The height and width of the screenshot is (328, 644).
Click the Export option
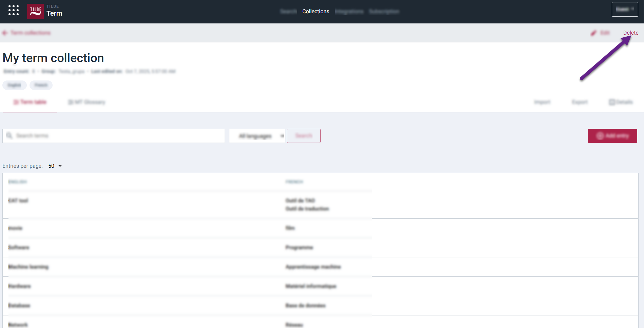click(580, 102)
